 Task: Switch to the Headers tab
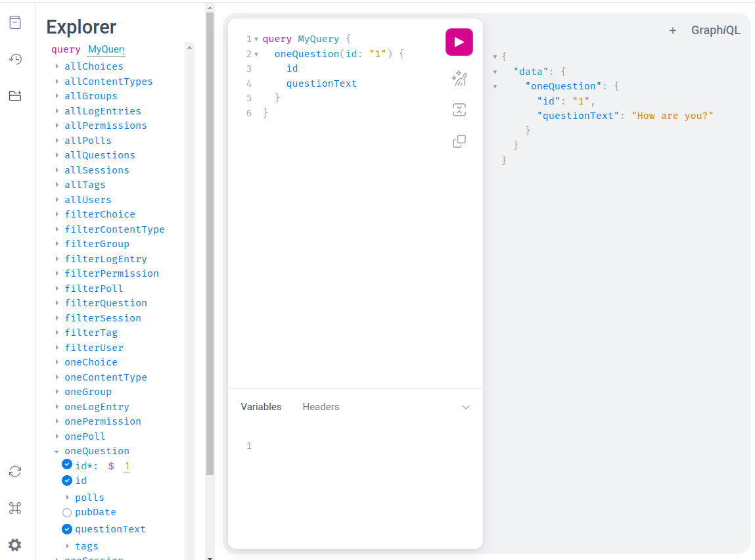(321, 407)
